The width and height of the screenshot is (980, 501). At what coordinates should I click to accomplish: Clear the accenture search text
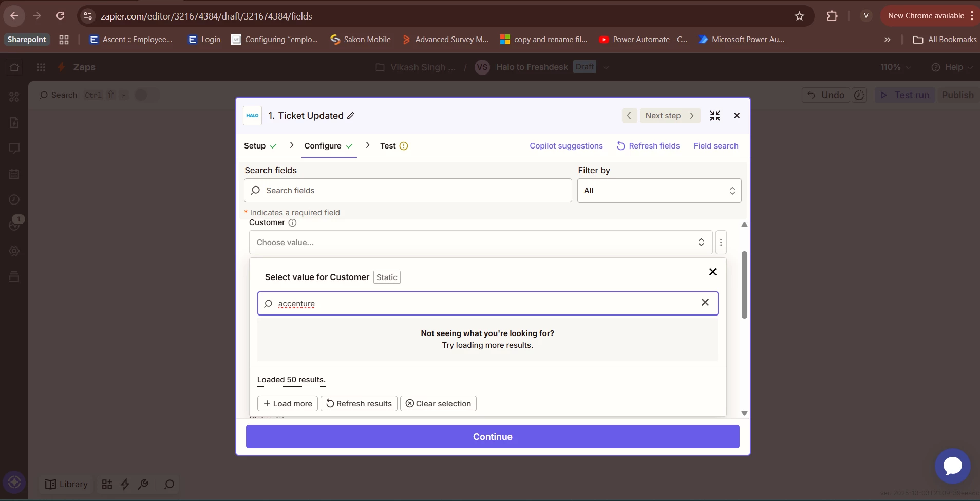pos(705,303)
